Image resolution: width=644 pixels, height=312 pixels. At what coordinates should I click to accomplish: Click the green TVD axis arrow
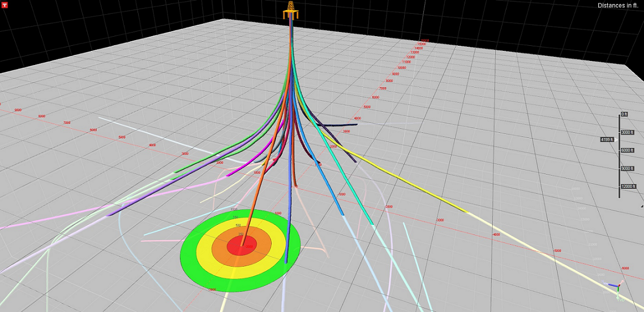(618, 291)
